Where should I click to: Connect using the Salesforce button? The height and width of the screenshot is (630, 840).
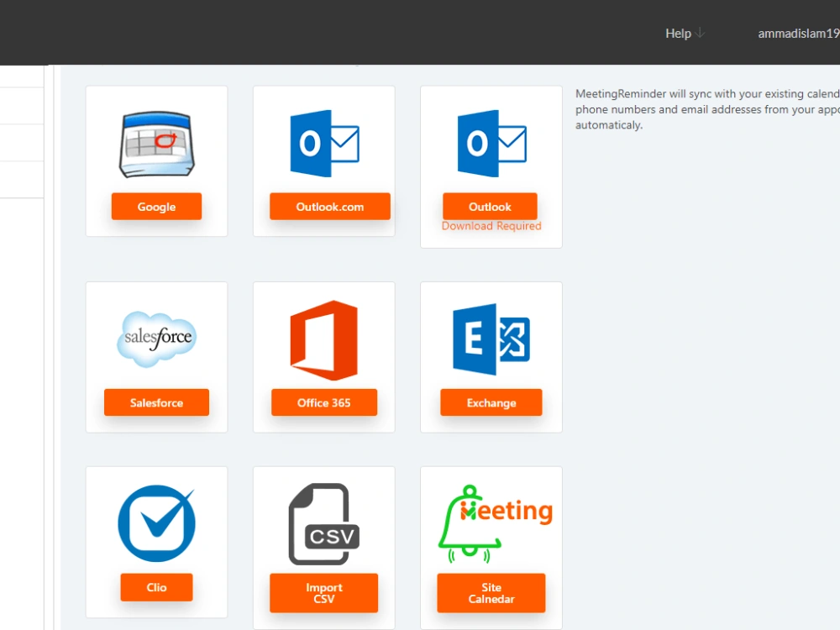[x=156, y=402]
